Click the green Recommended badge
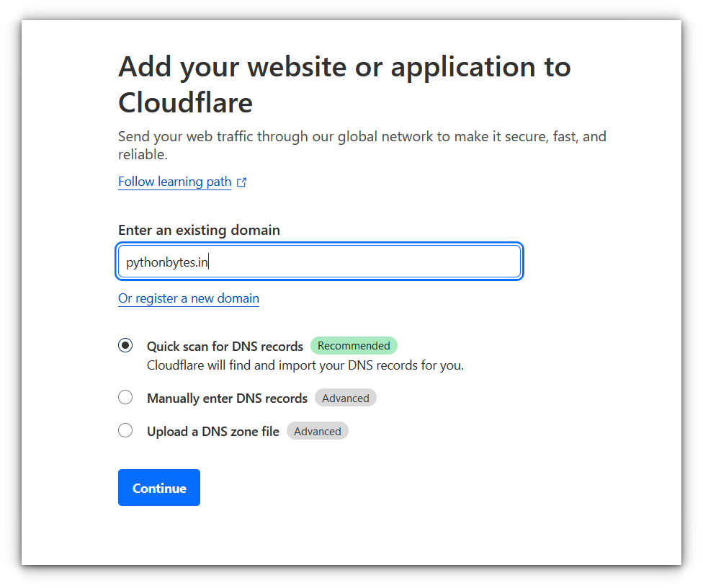Viewport: 703px width, 588px height. [x=354, y=346]
